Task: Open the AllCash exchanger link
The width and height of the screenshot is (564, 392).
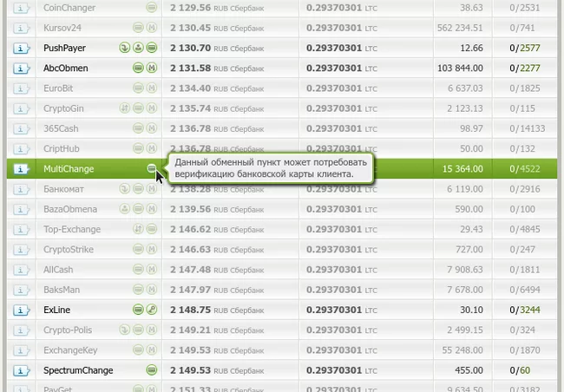Action: click(x=58, y=270)
